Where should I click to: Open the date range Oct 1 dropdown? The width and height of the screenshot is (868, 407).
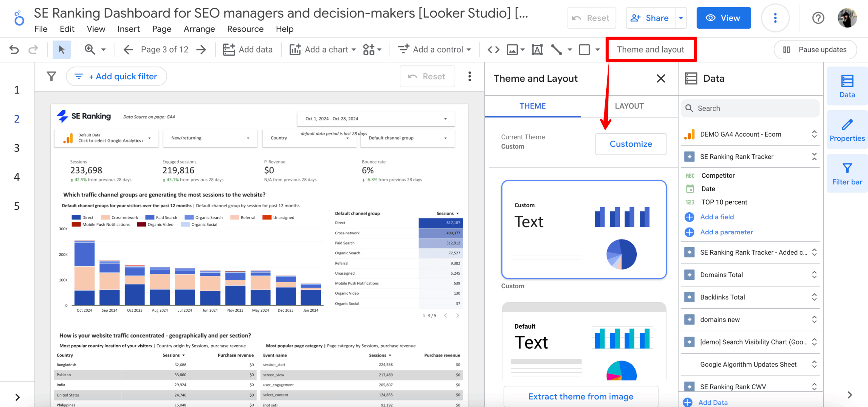[x=446, y=119]
